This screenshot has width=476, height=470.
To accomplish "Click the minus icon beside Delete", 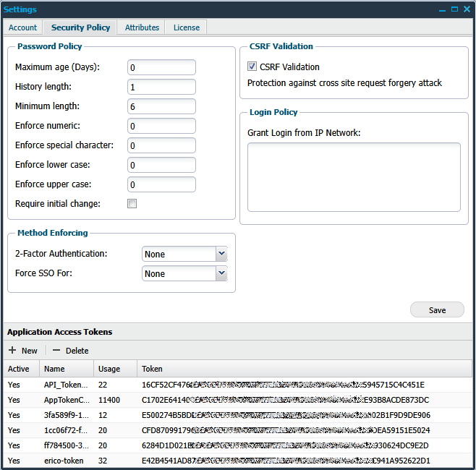I will [56, 350].
